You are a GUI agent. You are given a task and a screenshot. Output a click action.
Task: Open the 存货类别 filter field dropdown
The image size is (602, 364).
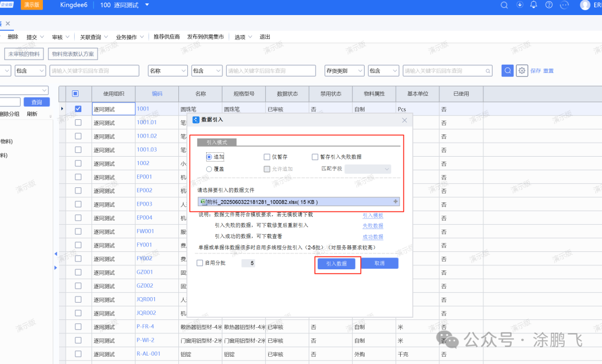point(344,71)
